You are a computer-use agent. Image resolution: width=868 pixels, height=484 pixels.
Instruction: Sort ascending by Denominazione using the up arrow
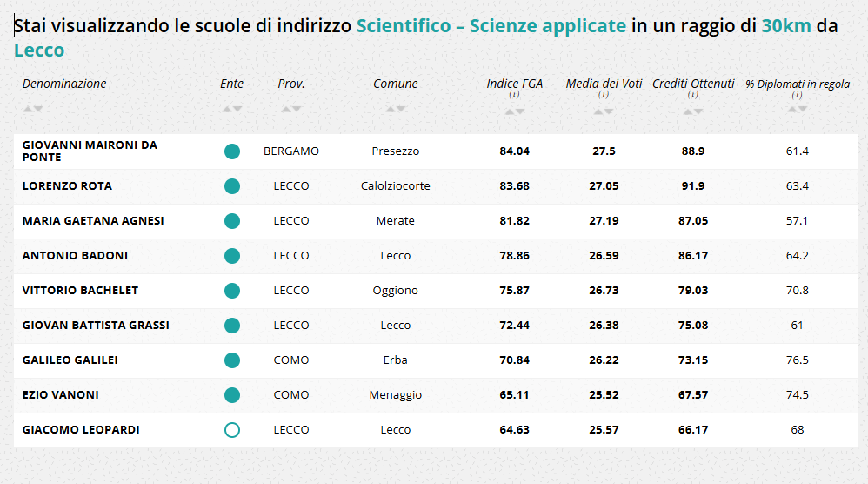point(28,109)
